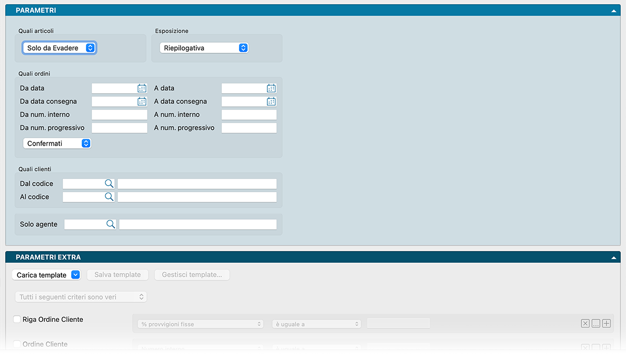
Task: Open calendar for A data consegna
Action: pyautogui.click(x=271, y=102)
